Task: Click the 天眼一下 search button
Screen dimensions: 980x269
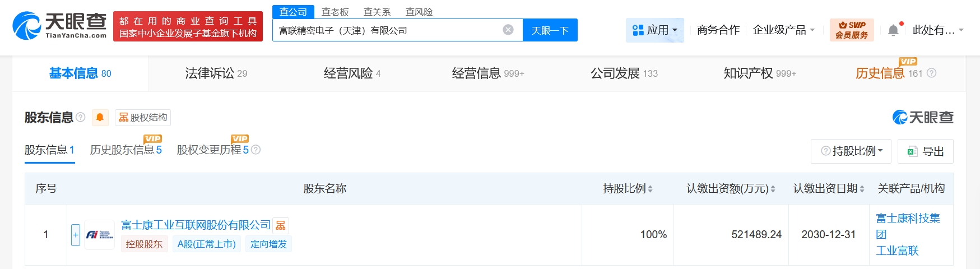Action: click(550, 30)
